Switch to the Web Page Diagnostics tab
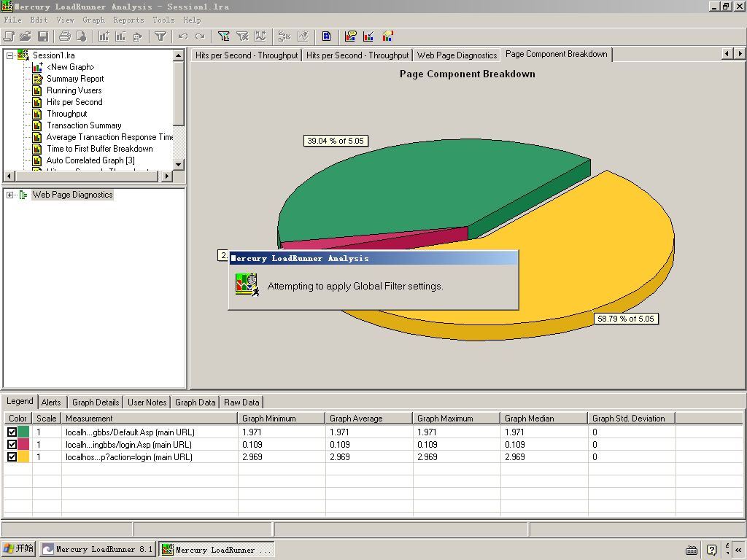The image size is (747, 560). [x=457, y=55]
